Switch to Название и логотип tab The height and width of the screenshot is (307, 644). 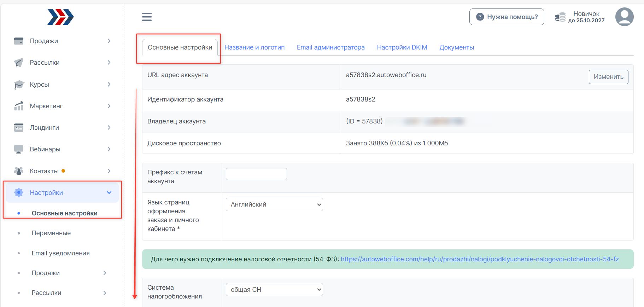point(254,47)
